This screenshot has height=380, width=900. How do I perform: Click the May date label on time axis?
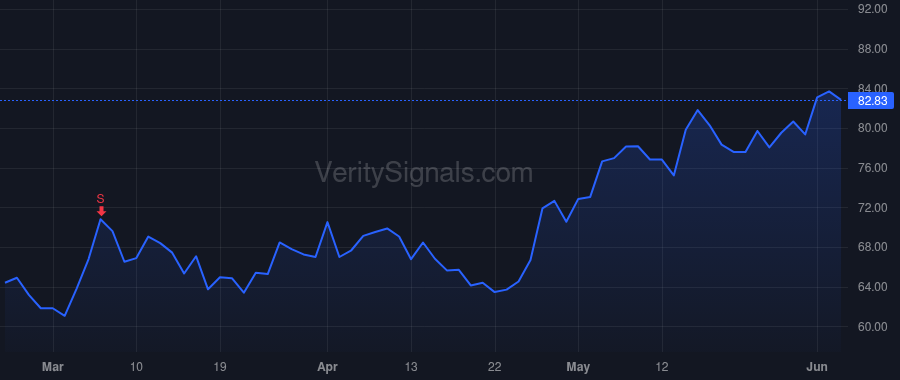pos(578,367)
